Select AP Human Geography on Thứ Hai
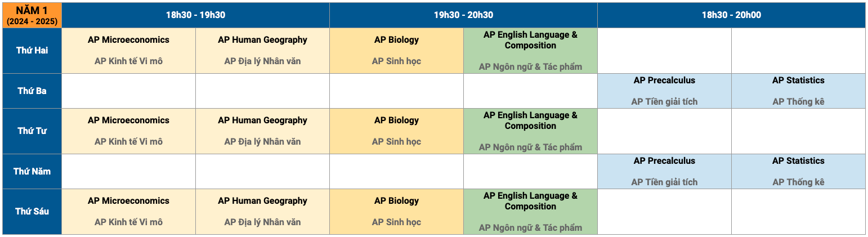Image resolution: width=868 pixels, height=237 pixels. click(262, 51)
